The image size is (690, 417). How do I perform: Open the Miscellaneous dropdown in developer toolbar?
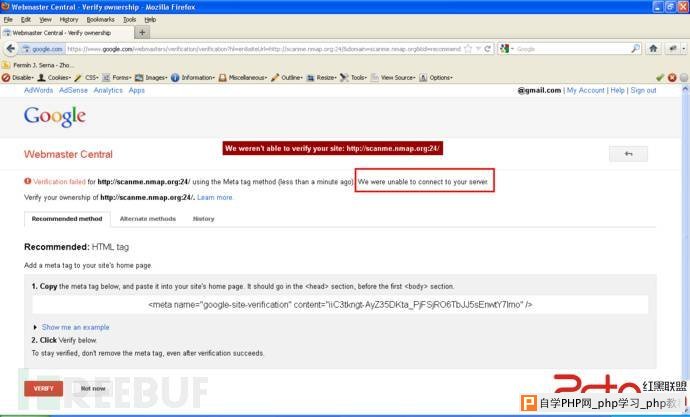(x=243, y=77)
